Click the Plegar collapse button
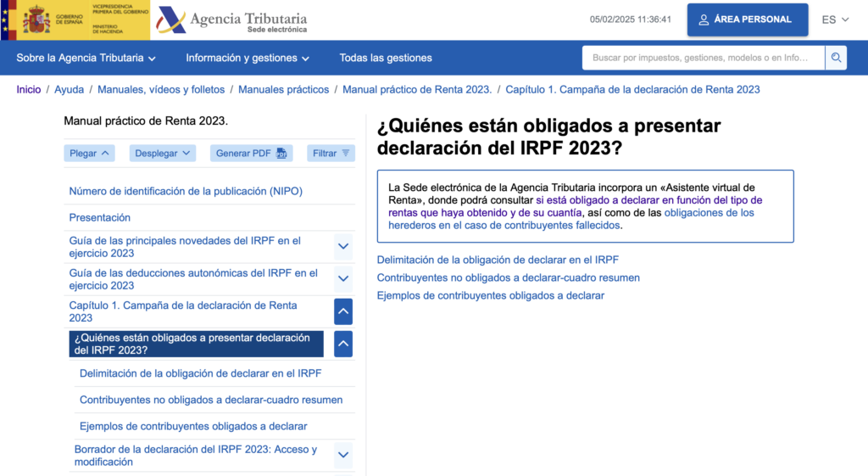The height and width of the screenshot is (476, 868). [89, 154]
